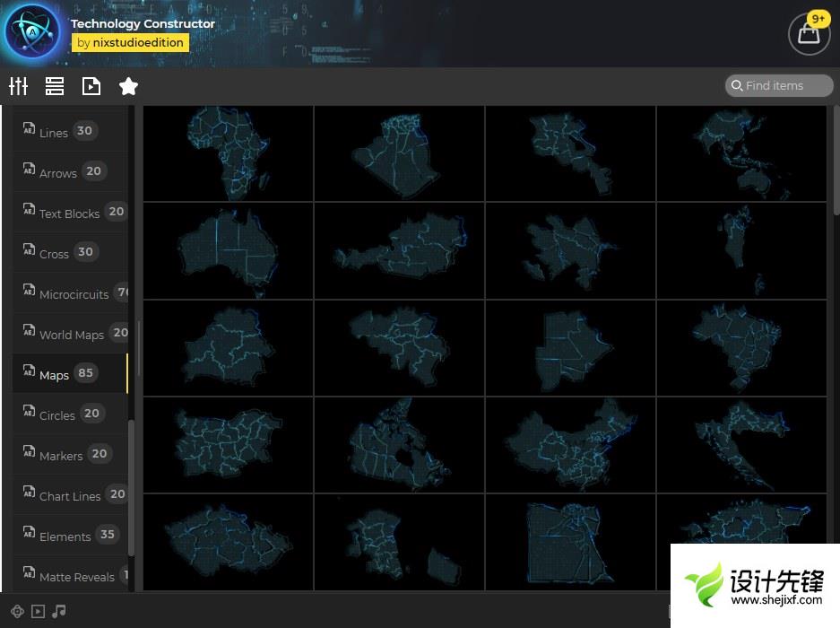The width and height of the screenshot is (840, 628).
Task: Open the sliders settings icon in toolbar
Action: (19, 86)
